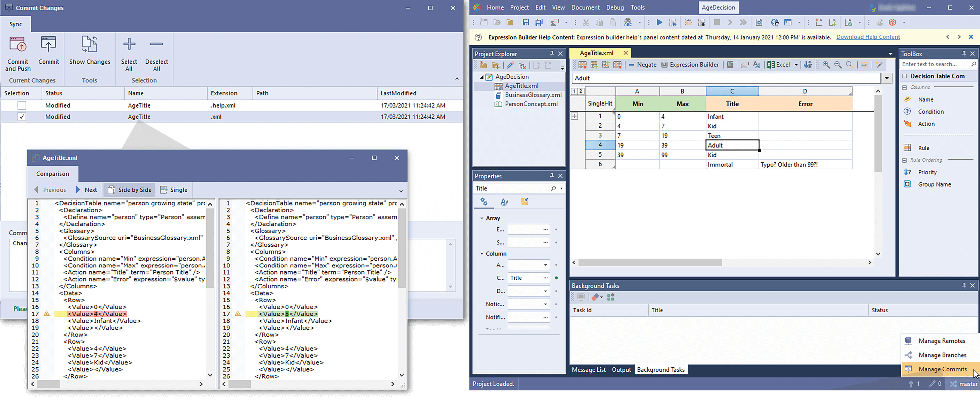Open the cell value Adult dropdown arrow

(x=887, y=78)
